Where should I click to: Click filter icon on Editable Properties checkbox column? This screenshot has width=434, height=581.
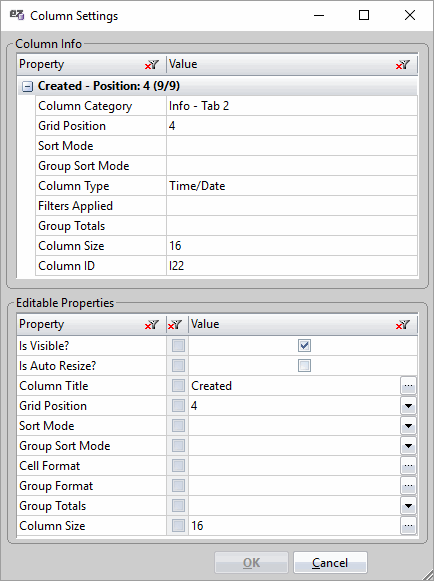[x=175, y=325]
